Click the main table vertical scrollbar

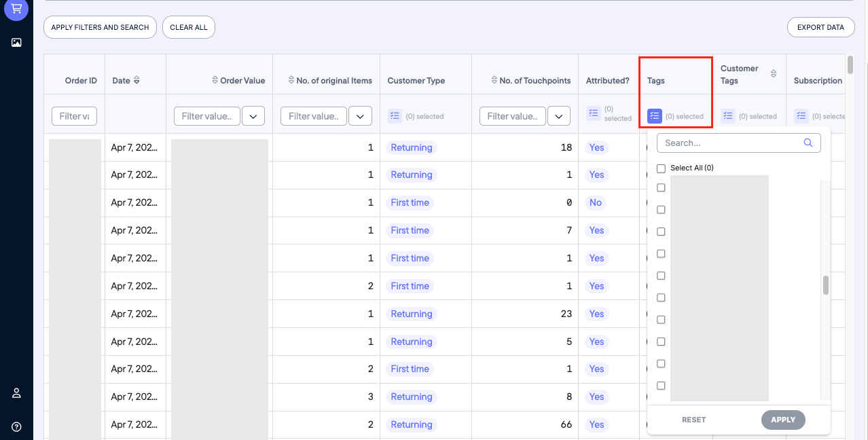tap(850, 65)
